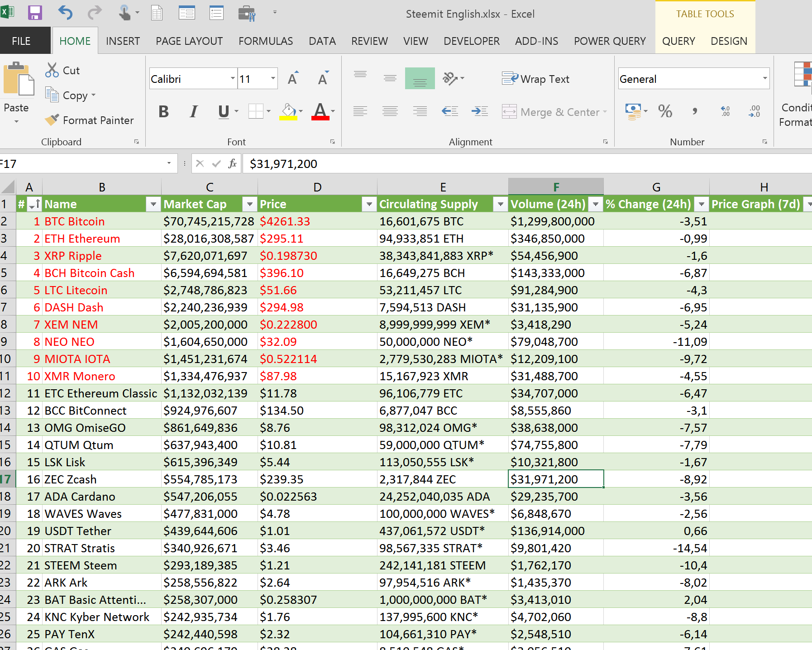The image size is (812, 650).
Task: Select the BTC Bitcoin cell
Action: click(102, 221)
